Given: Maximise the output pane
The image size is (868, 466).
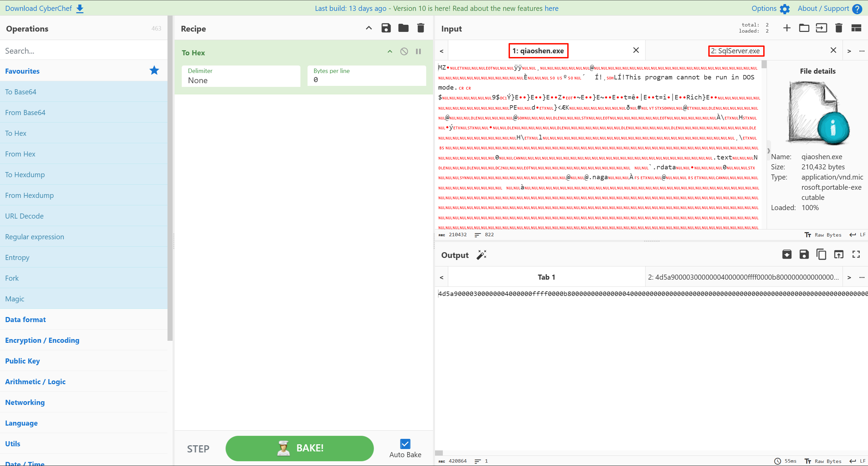Looking at the screenshot, I should (x=856, y=255).
